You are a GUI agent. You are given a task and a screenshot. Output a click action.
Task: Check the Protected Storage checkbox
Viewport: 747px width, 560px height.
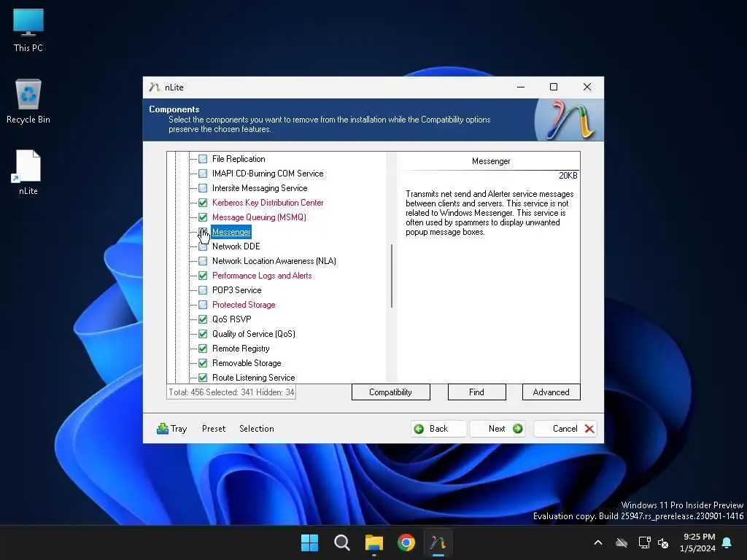(203, 305)
